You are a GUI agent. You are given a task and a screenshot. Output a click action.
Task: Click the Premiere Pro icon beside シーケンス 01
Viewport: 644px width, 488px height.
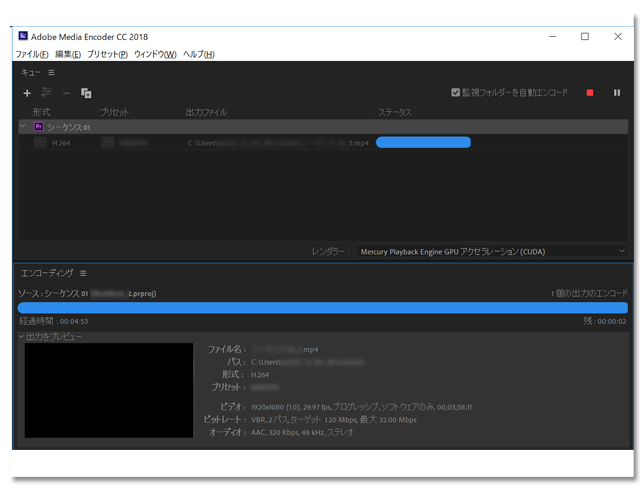[x=39, y=127]
